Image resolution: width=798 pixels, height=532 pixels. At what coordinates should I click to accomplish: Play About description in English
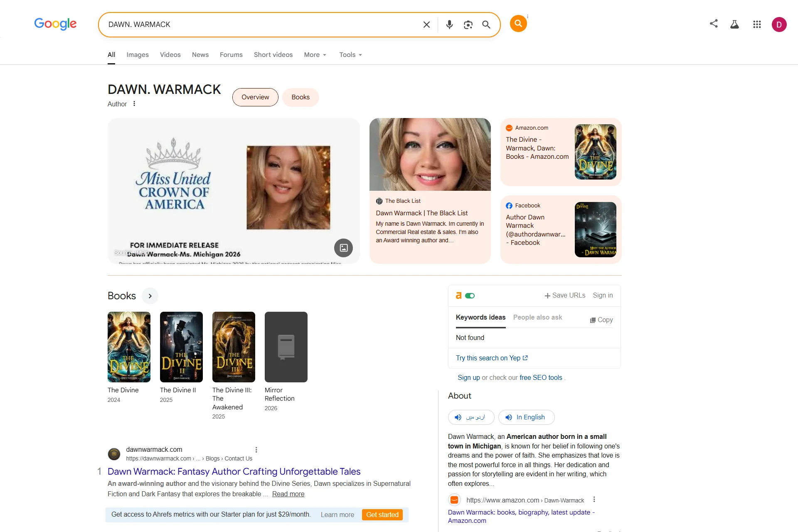coord(526,417)
